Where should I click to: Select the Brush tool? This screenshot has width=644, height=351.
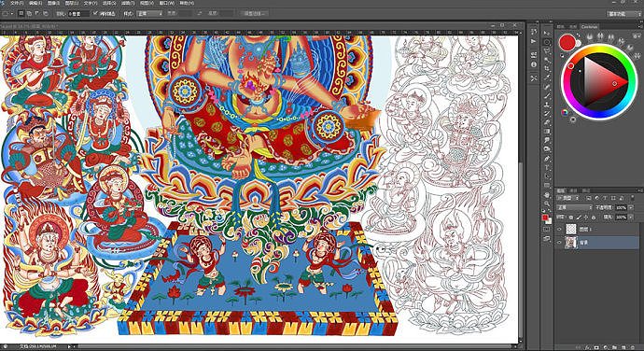[x=547, y=95]
